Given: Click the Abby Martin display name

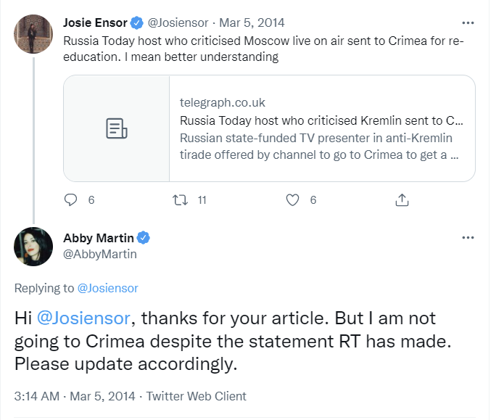Looking at the screenshot, I should [x=99, y=238].
